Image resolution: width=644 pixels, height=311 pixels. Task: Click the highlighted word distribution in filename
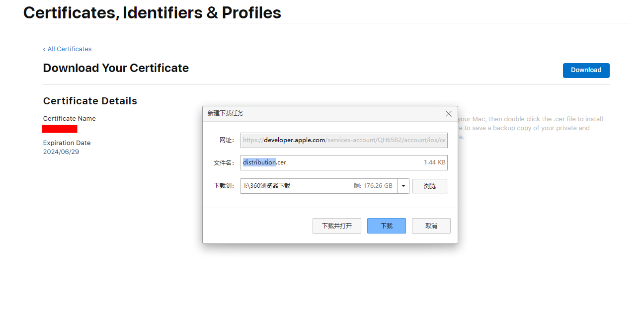click(x=259, y=162)
